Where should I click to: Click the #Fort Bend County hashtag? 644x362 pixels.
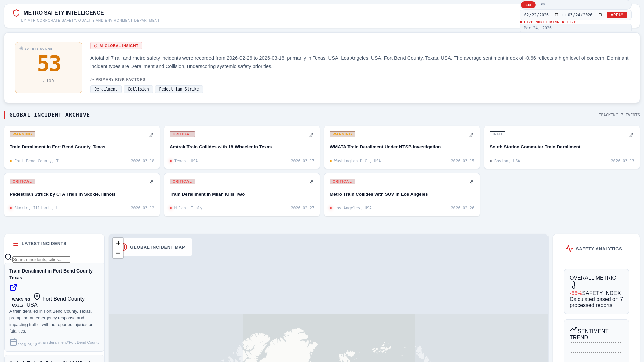tap(83, 342)
